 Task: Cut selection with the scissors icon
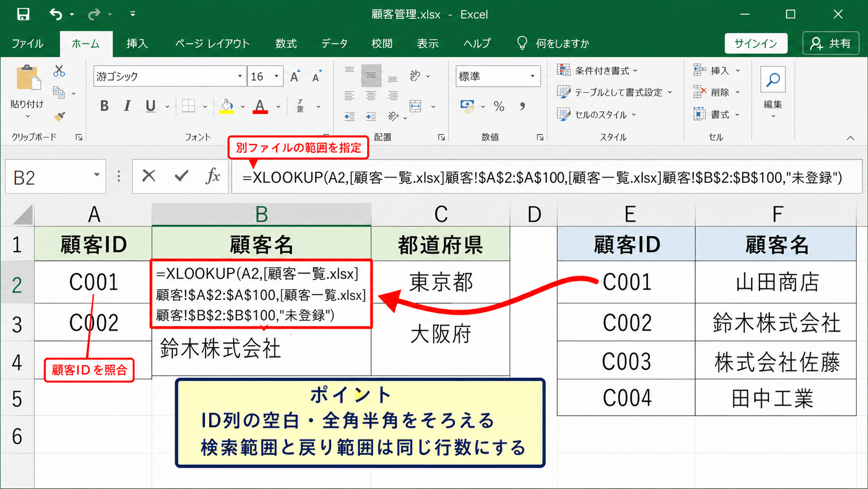(x=59, y=71)
